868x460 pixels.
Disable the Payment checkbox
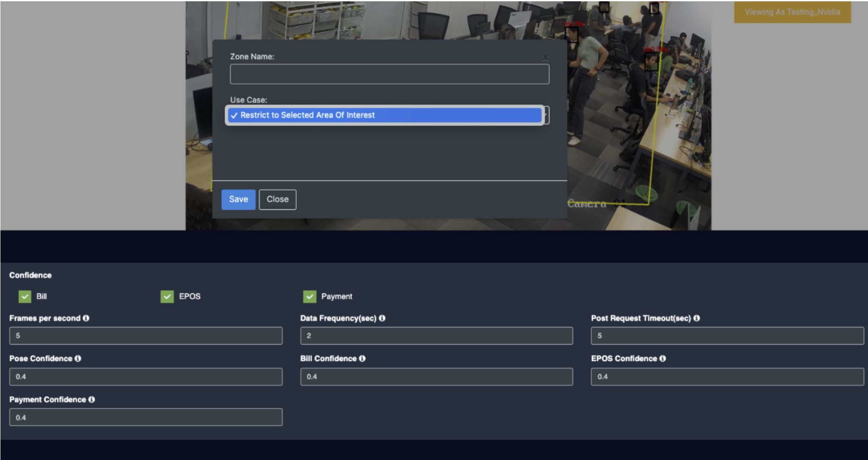[310, 297]
